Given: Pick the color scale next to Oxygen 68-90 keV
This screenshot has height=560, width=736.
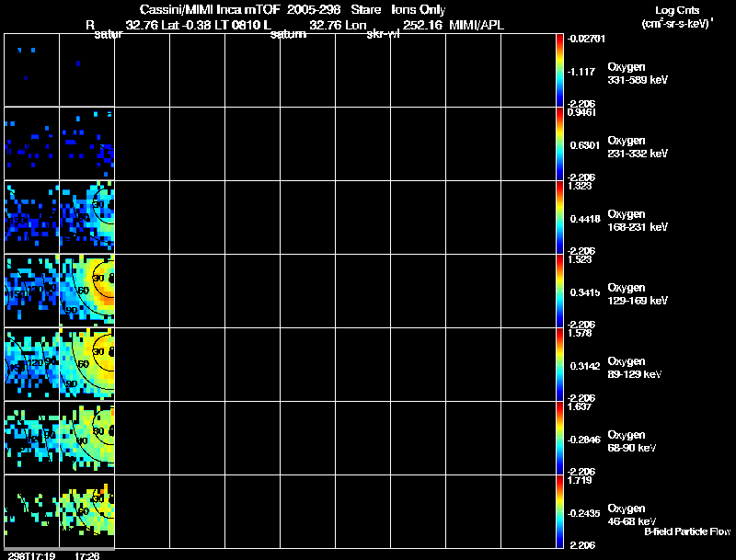Looking at the screenshot, I should pos(559,438).
